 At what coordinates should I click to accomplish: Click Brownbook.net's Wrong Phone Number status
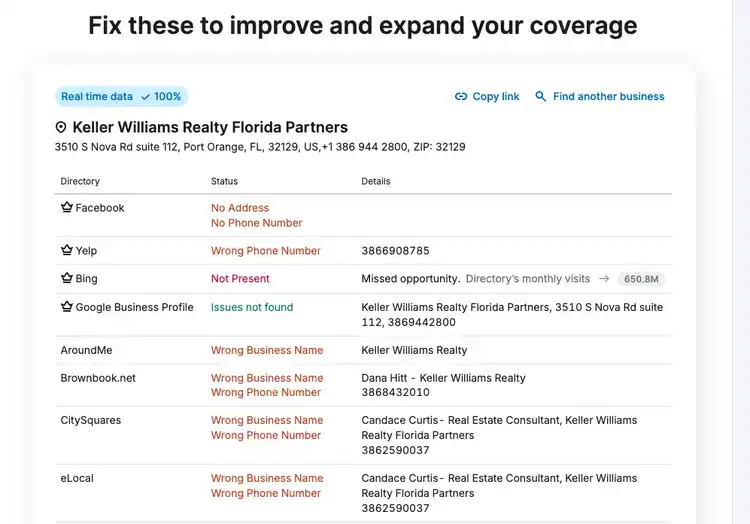coord(265,393)
